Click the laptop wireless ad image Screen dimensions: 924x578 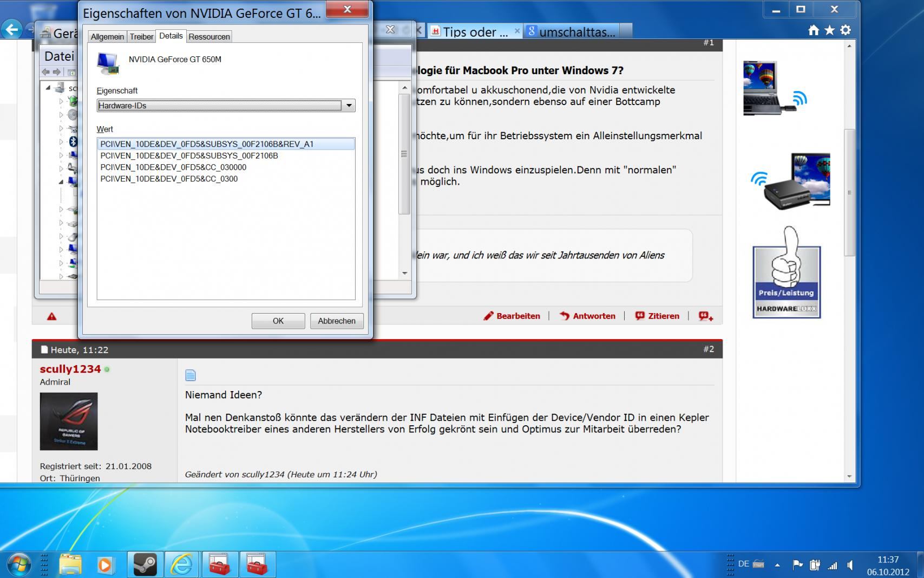tap(775, 88)
